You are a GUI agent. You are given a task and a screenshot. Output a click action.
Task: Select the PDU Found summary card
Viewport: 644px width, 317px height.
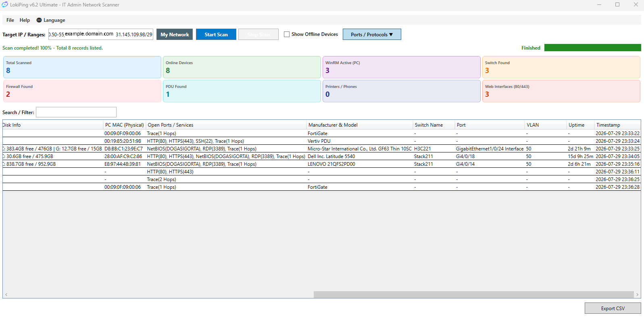[x=242, y=91]
